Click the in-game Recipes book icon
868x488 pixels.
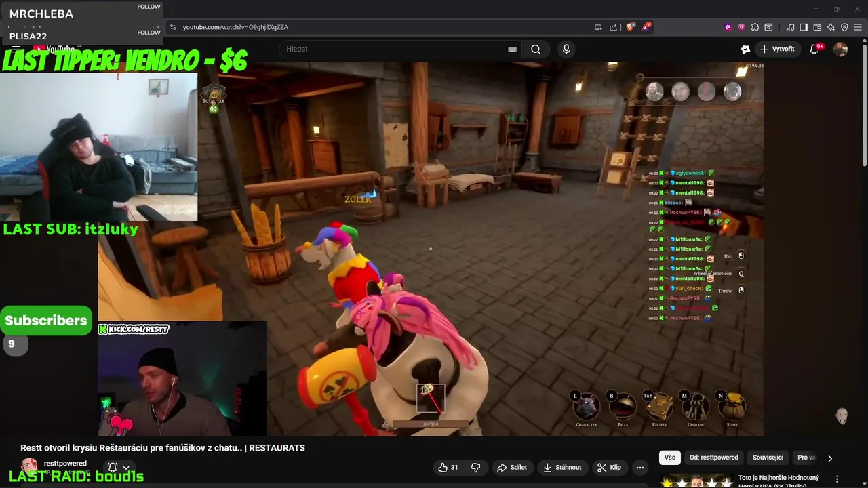658,408
